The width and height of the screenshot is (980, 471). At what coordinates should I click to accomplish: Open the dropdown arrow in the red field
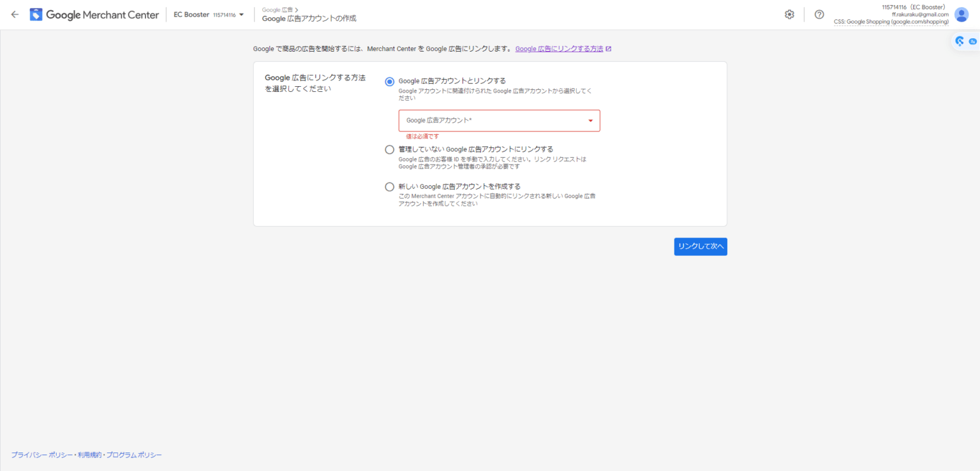591,121
